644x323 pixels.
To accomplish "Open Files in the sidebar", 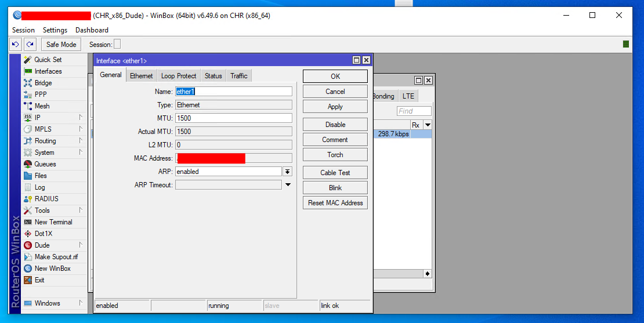I will coord(54,175).
